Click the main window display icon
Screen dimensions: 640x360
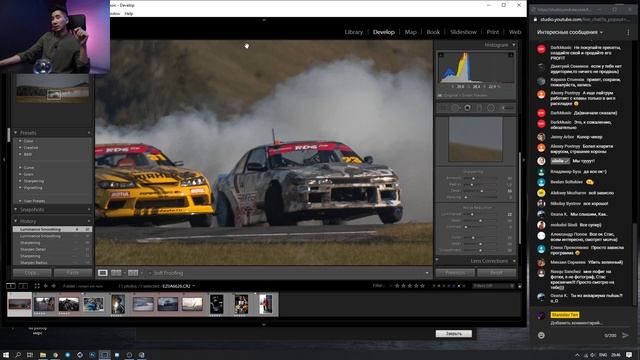[x=11, y=286]
